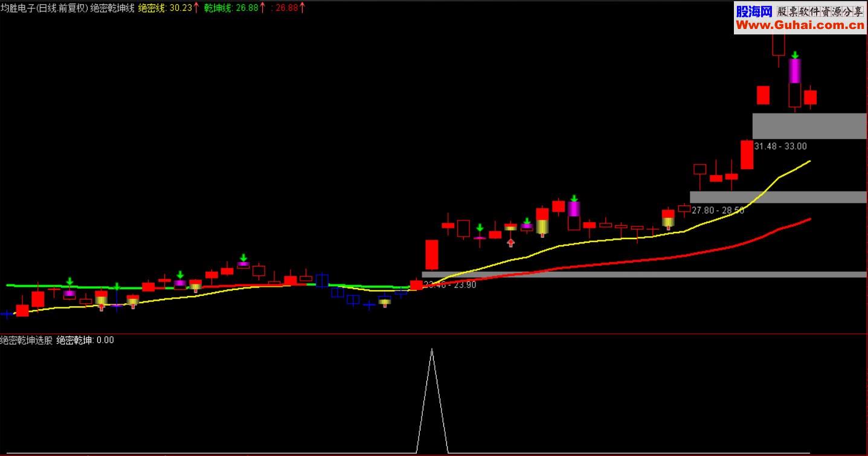Select the gray zone above the 31.48 - 33.00 label
868x456 pixels.
click(809, 126)
